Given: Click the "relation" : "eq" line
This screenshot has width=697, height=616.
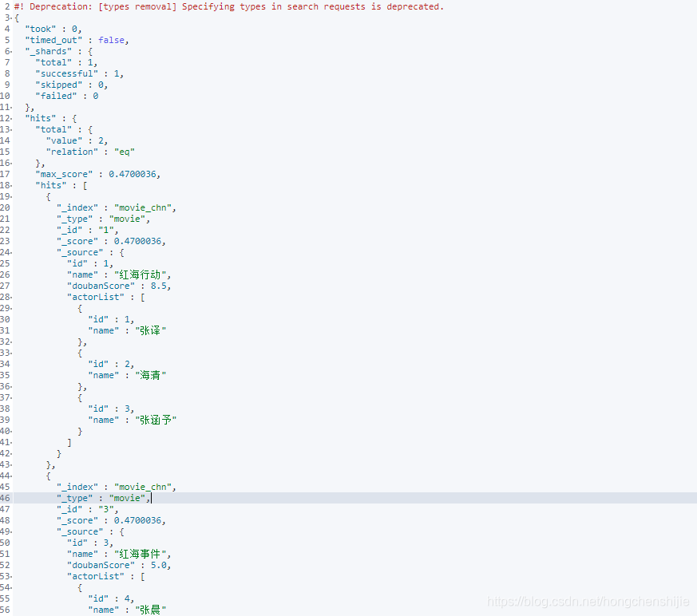Looking at the screenshot, I should pos(90,152).
